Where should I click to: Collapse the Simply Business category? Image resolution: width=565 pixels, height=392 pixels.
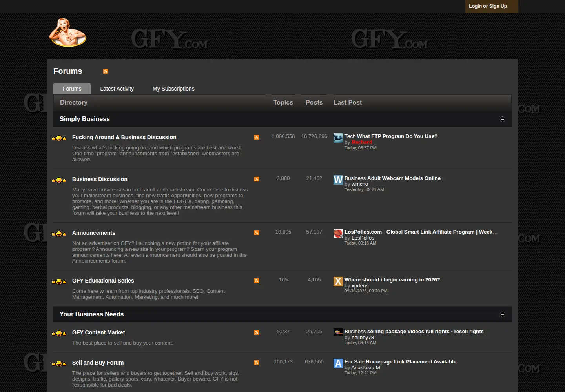[x=503, y=119]
